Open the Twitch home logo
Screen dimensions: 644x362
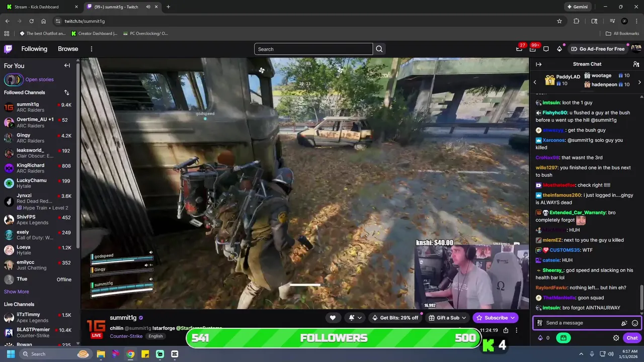click(x=8, y=49)
